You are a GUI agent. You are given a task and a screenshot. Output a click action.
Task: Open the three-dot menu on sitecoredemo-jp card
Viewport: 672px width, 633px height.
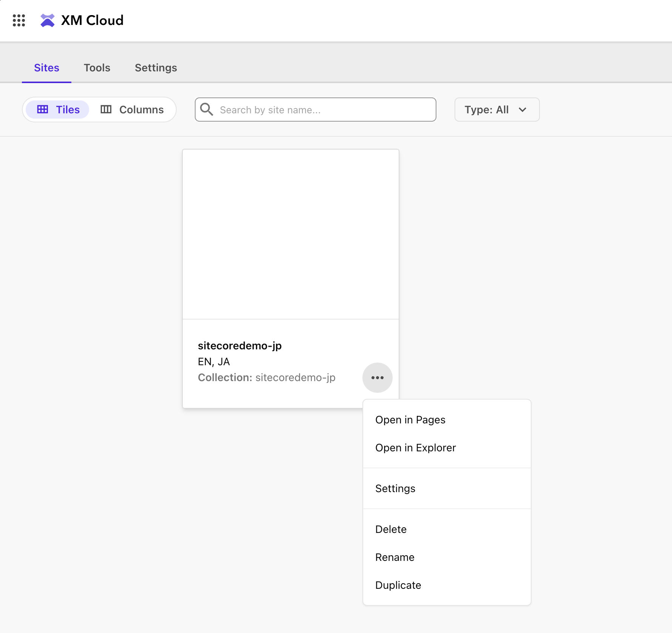pos(378,378)
